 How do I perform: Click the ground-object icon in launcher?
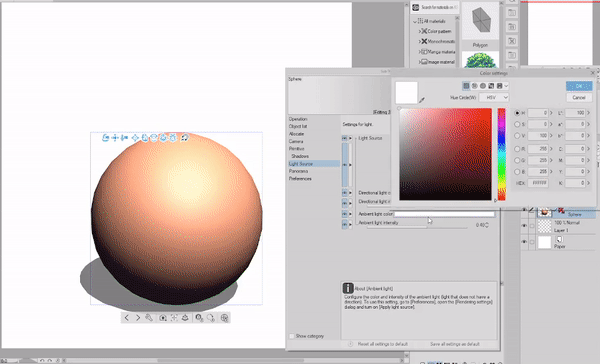click(x=185, y=318)
